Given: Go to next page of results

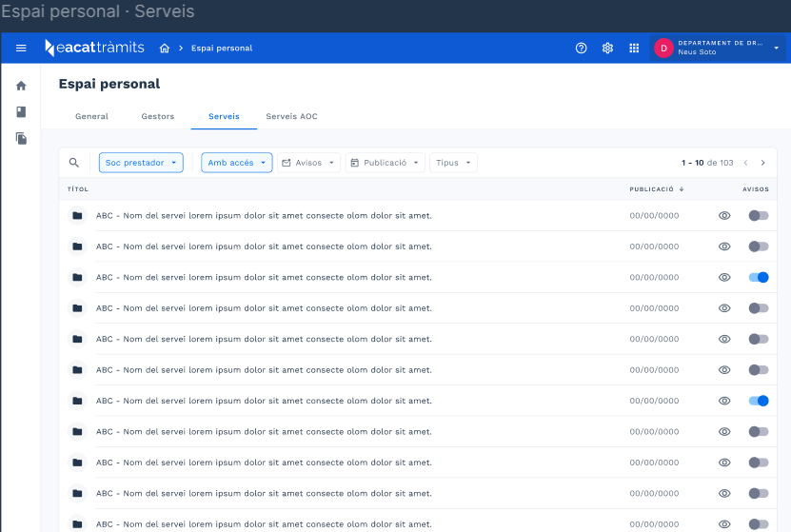Looking at the screenshot, I should pos(762,163).
